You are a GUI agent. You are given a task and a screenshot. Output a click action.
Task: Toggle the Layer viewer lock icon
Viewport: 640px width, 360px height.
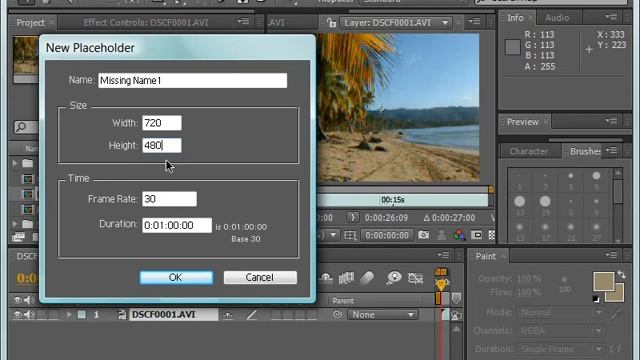[331, 23]
